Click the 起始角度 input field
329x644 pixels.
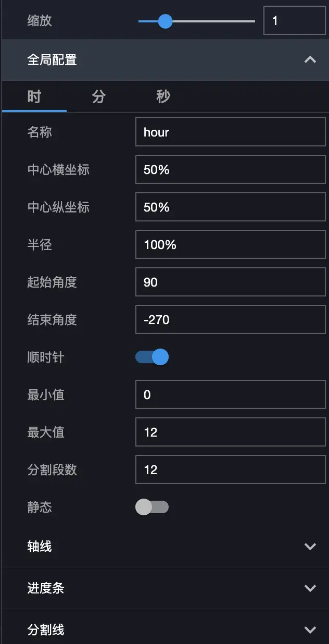click(230, 282)
